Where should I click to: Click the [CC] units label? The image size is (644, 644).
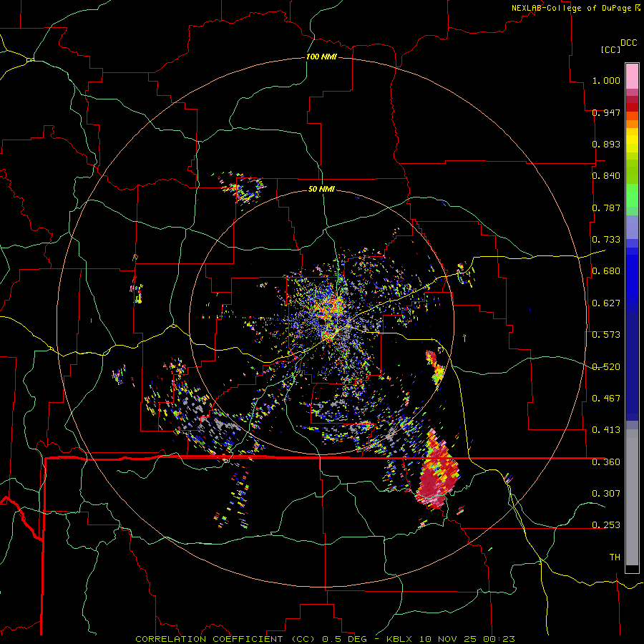point(610,49)
